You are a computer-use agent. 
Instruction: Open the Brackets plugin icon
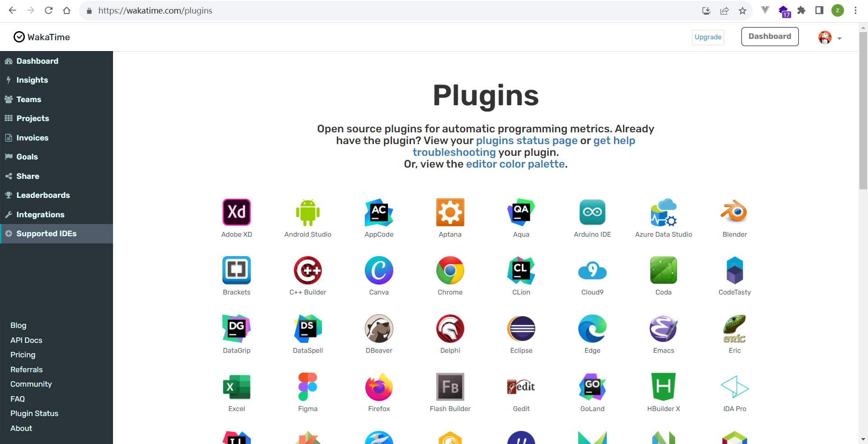236,270
